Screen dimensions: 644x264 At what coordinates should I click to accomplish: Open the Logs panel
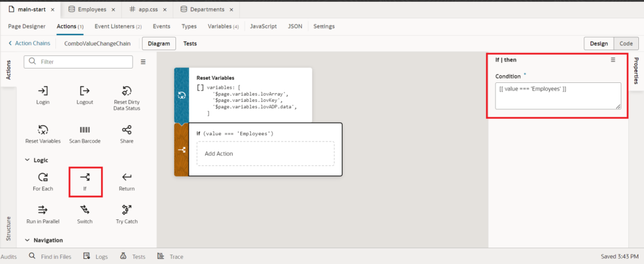(x=96, y=256)
